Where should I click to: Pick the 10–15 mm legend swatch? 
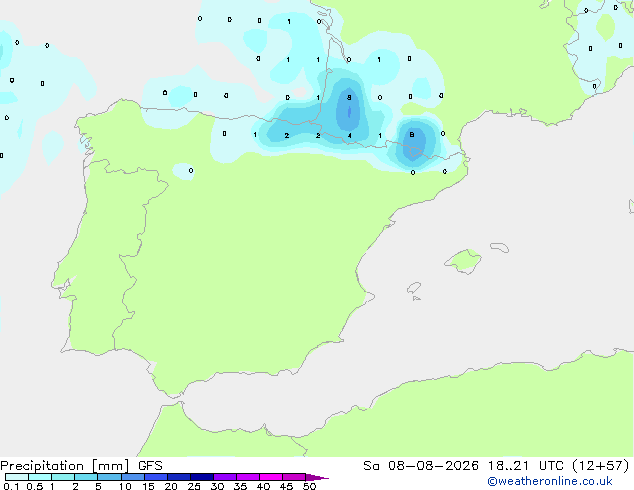tap(132, 477)
